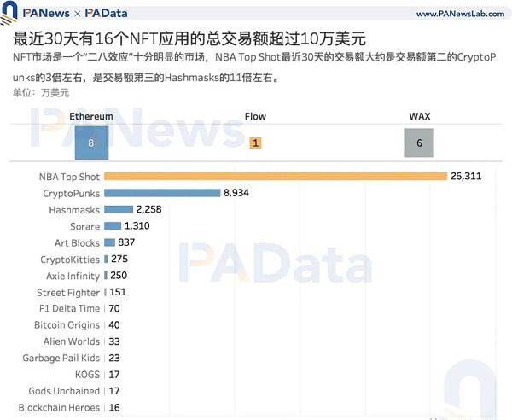Screen dimensions: 512x420
Task: Click the Hashmasks blue bar
Action: [x=119, y=209]
